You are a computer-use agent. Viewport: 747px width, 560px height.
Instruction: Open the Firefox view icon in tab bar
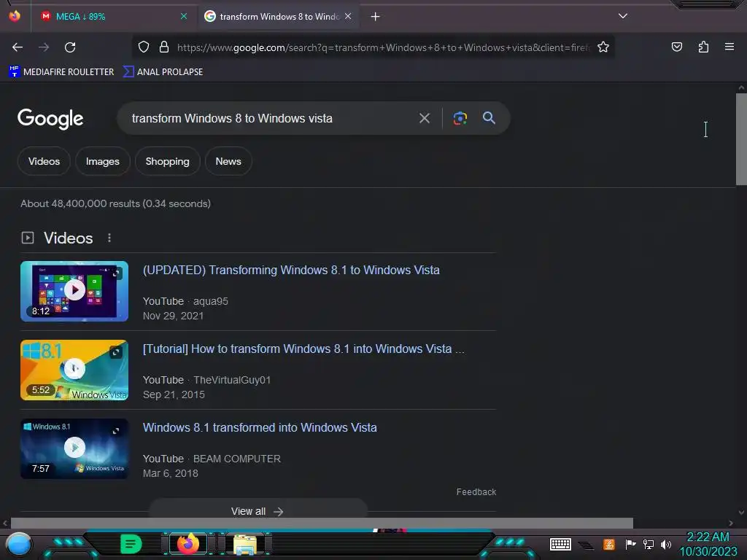pyautogui.click(x=15, y=16)
